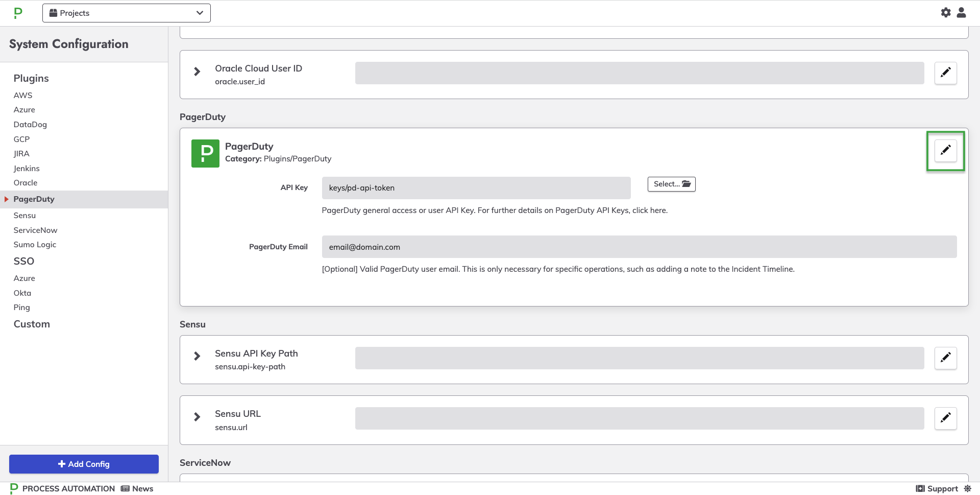
Task: Click the PagerDuty Email input field
Action: (639, 247)
